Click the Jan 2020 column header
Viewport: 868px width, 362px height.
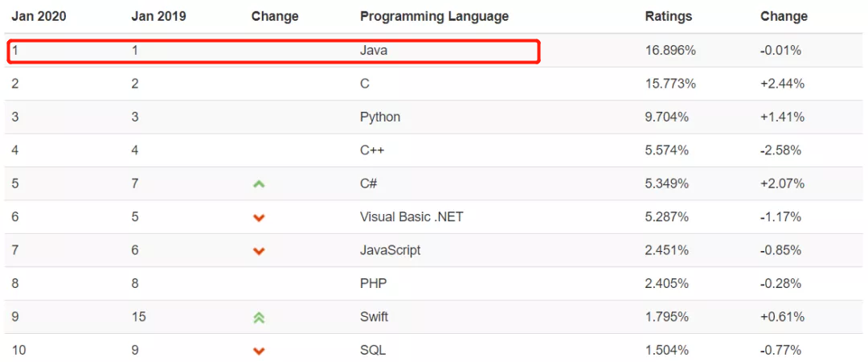pyautogui.click(x=39, y=16)
